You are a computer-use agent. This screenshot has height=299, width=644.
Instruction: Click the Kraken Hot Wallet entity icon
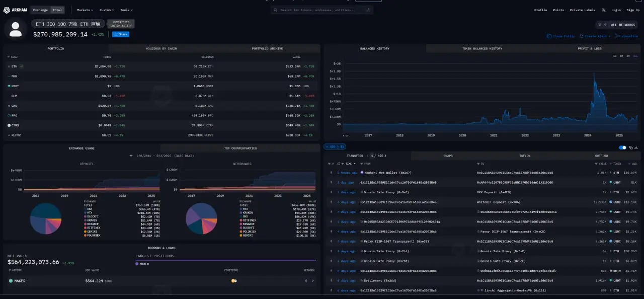point(362,173)
